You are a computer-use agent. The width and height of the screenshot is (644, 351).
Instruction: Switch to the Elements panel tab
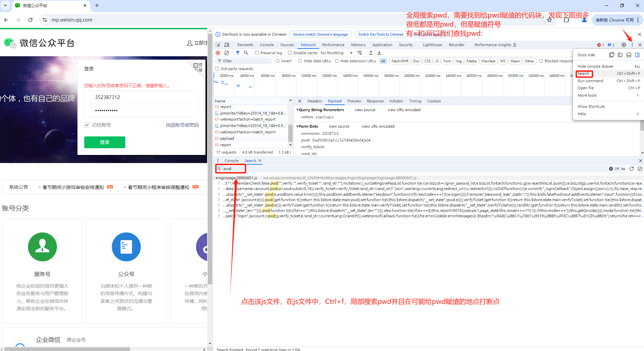click(x=245, y=45)
